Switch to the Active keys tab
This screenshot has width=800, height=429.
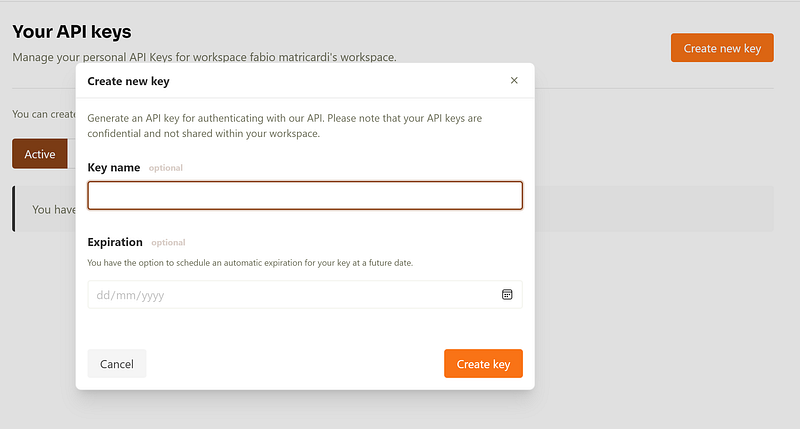[x=40, y=154]
